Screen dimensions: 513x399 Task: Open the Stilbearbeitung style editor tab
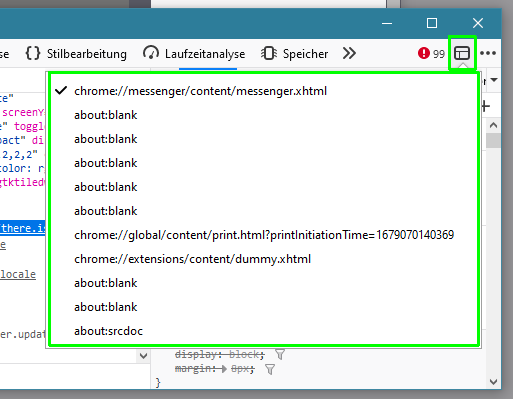76,54
